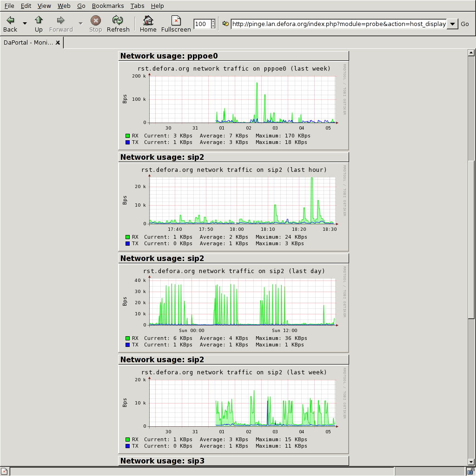
Task: Click the Up navigation icon
Action: point(39,20)
